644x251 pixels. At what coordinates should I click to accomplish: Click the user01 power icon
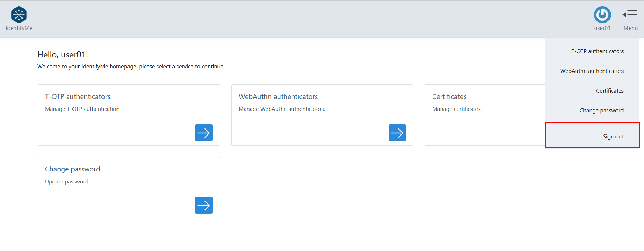(x=602, y=15)
